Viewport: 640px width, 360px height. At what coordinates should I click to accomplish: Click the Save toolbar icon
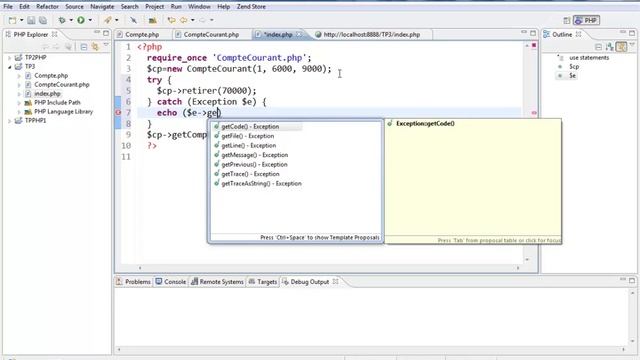(x=31, y=20)
